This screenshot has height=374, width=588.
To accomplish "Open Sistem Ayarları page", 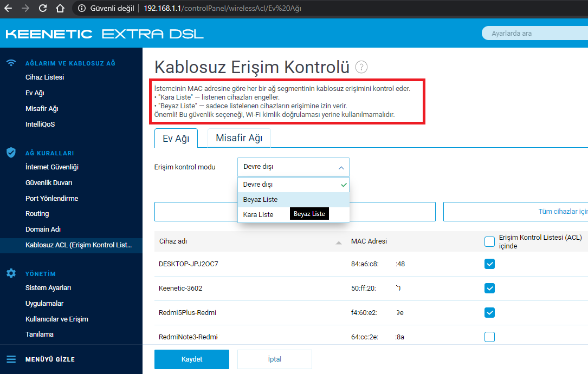I will [48, 288].
